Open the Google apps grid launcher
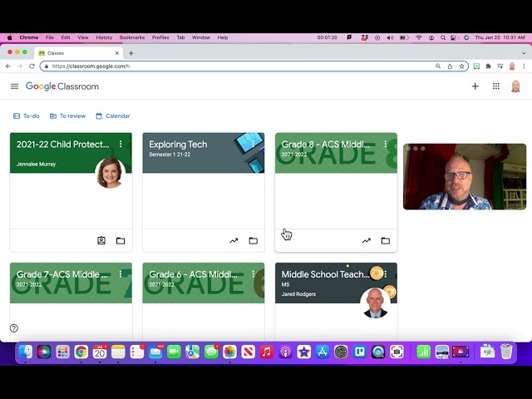 click(496, 86)
